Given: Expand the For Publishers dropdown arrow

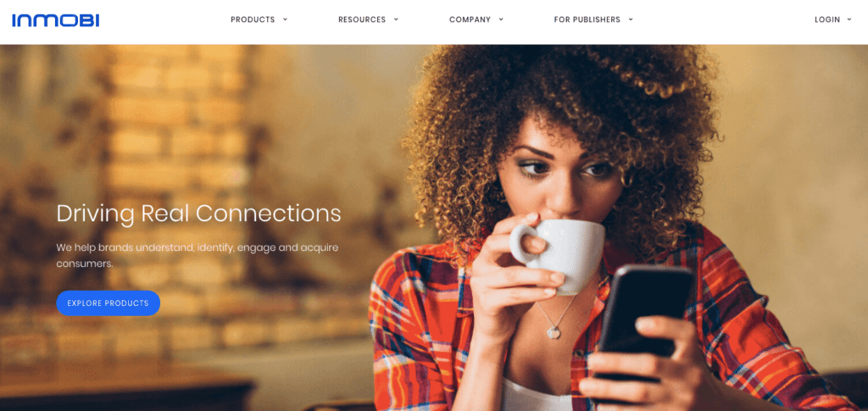Looking at the screenshot, I should click(631, 19).
